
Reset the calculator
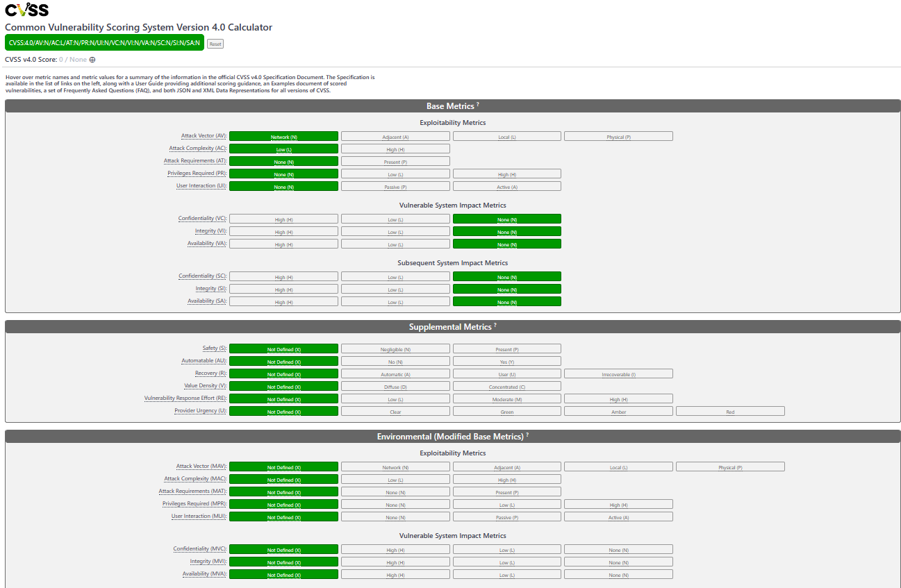(215, 43)
